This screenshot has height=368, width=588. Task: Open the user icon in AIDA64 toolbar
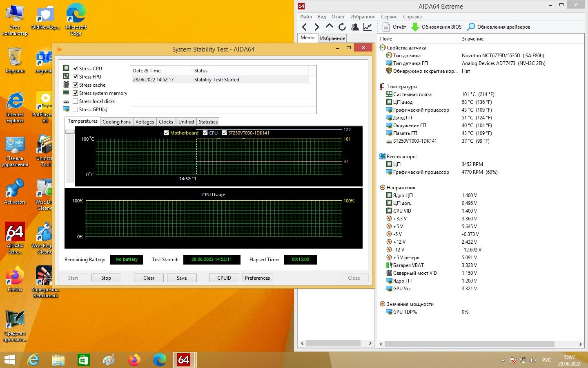[355, 27]
